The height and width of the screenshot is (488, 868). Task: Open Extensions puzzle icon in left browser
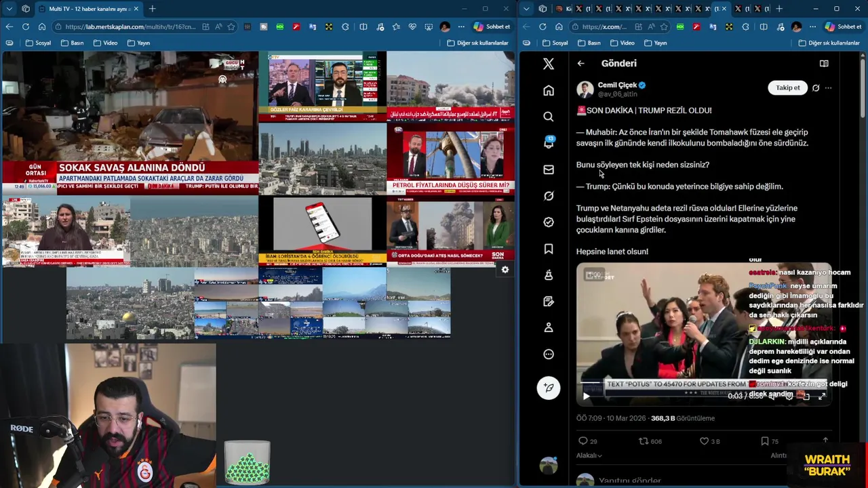345,26
